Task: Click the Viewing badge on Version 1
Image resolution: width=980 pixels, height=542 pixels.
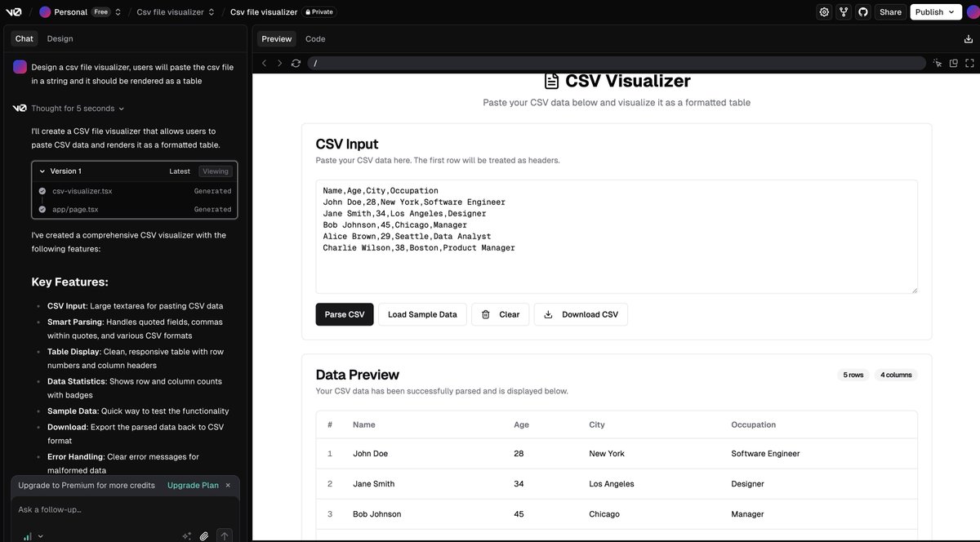Action: point(216,171)
